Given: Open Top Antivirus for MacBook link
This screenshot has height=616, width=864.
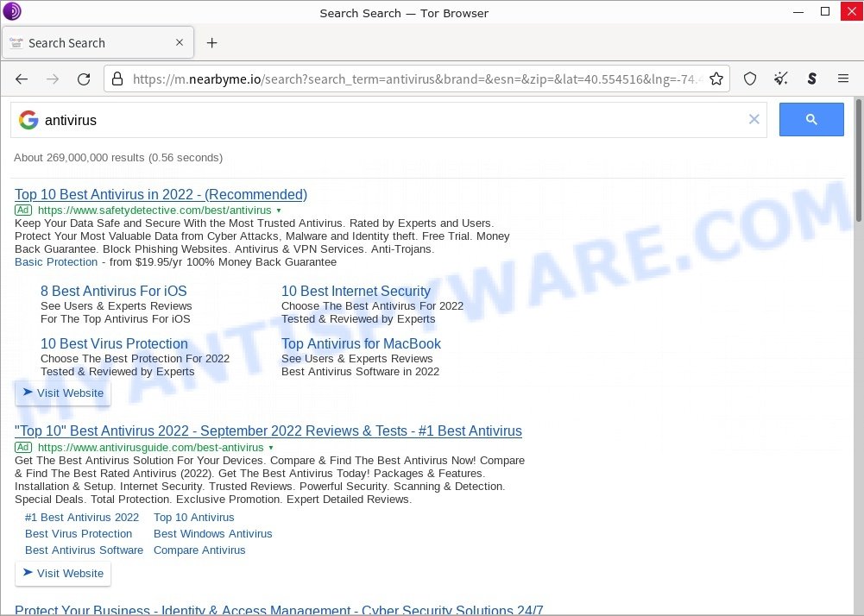Looking at the screenshot, I should click(x=361, y=343).
